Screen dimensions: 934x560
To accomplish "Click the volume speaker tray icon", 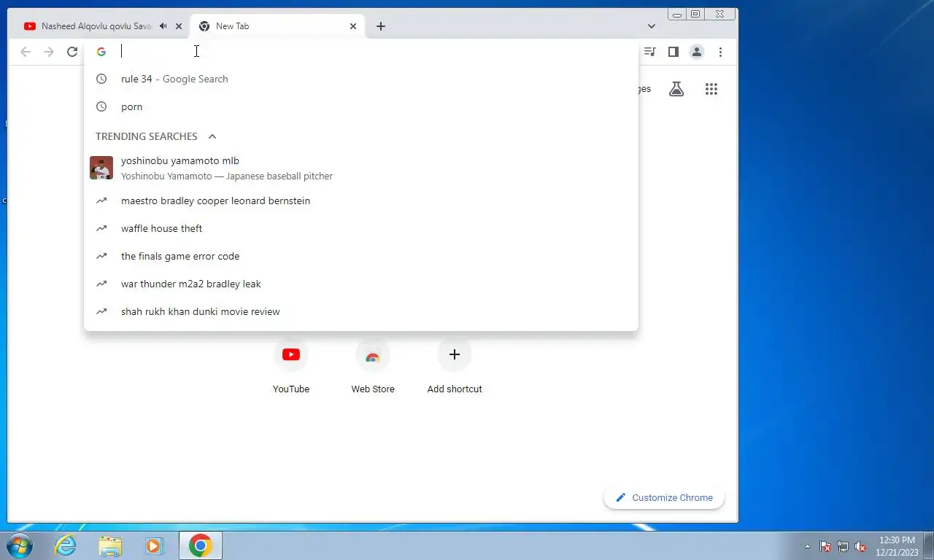I will pyautogui.click(x=860, y=546).
